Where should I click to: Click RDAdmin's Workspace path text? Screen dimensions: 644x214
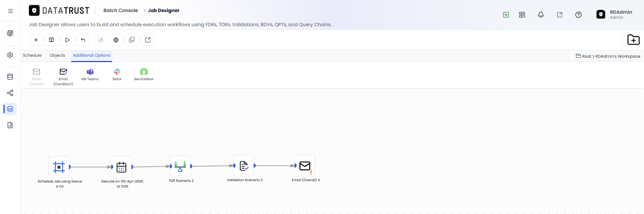[x=618, y=56]
